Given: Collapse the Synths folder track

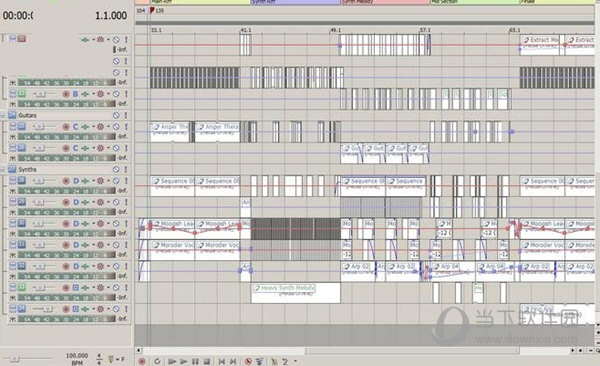Looking at the screenshot, I should [3, 169].
